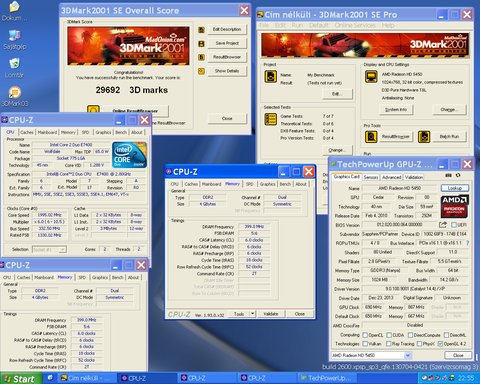Expand the processor Selection socket dropdown
480x384 pixels.
pos(63,249)
